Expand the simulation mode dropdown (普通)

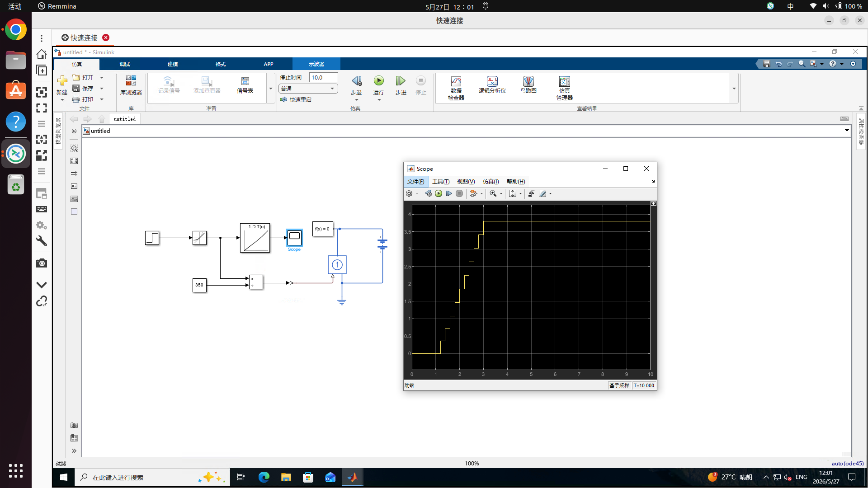click(308, 89)
